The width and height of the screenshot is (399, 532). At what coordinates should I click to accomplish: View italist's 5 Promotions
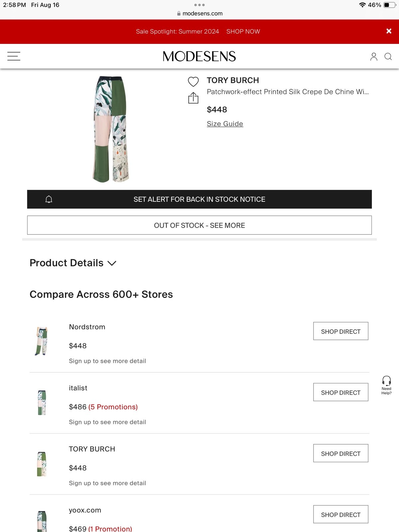pos(113,407)
